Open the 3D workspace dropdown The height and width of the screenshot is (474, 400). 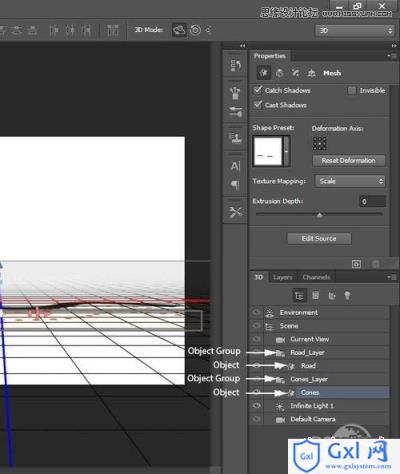[355, 31]
